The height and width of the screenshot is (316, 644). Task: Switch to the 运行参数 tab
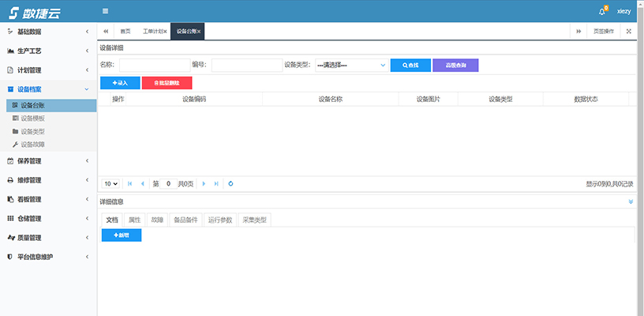tap(219, 220)
